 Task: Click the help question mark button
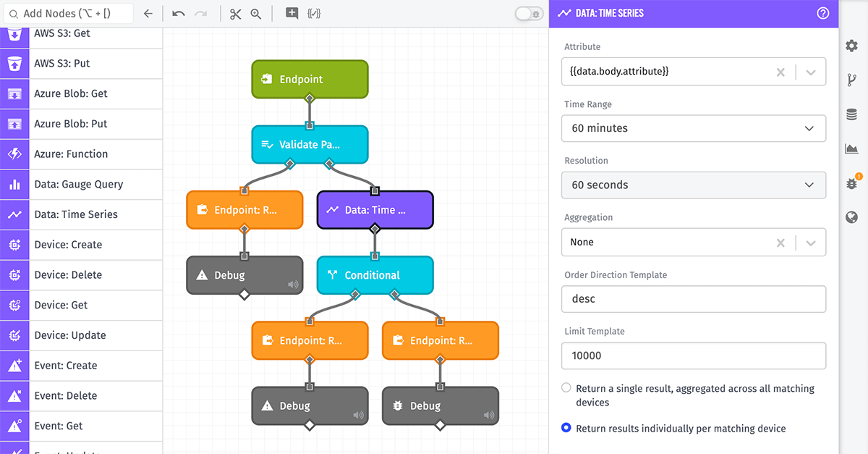[x=822, y=14]
